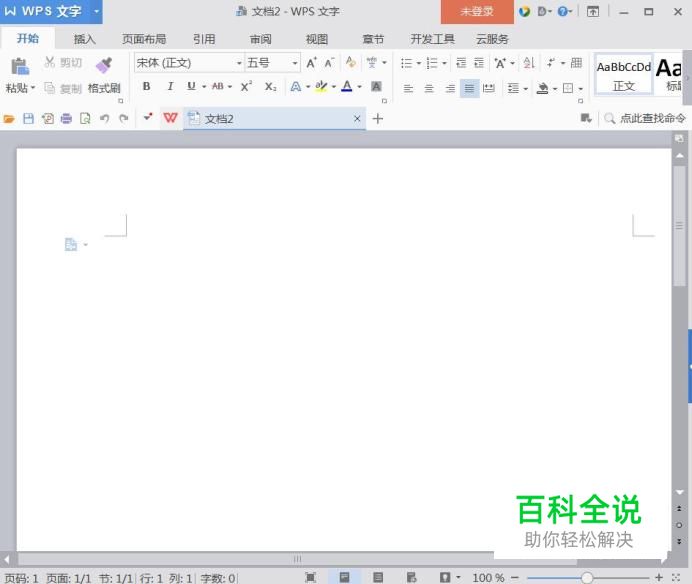Click the outline view status icon
This screenshot has width=692, height=584.
[x=378, y=577]
